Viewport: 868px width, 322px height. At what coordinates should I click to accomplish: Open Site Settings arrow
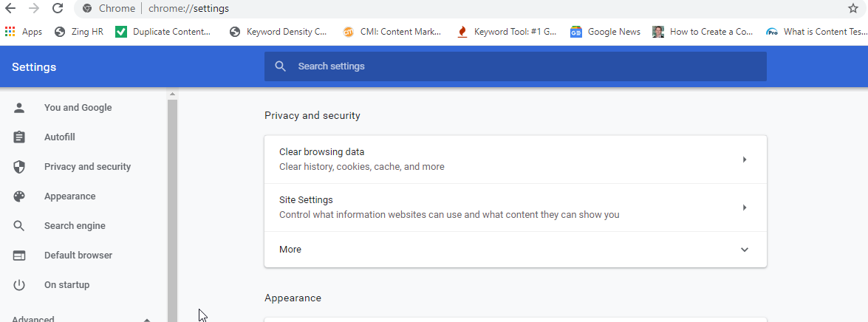(x=745, y=208)
